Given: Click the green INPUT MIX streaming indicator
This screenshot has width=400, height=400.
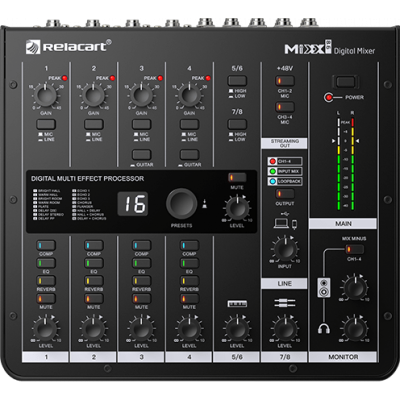Looking at the screenshot, I should click(x=272, y=171).
